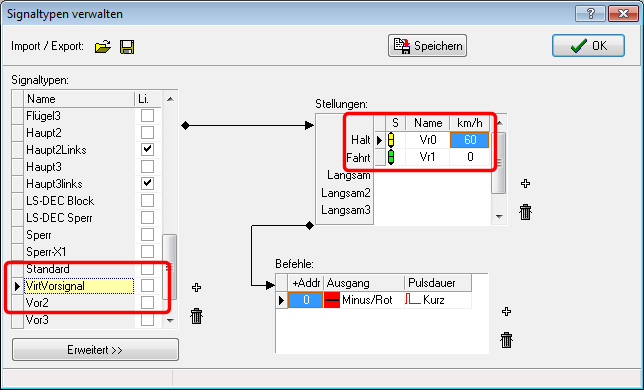Enable the Li. checkbox for VirtVorsignal
644x390 pixels.
(x=147, y=286)
